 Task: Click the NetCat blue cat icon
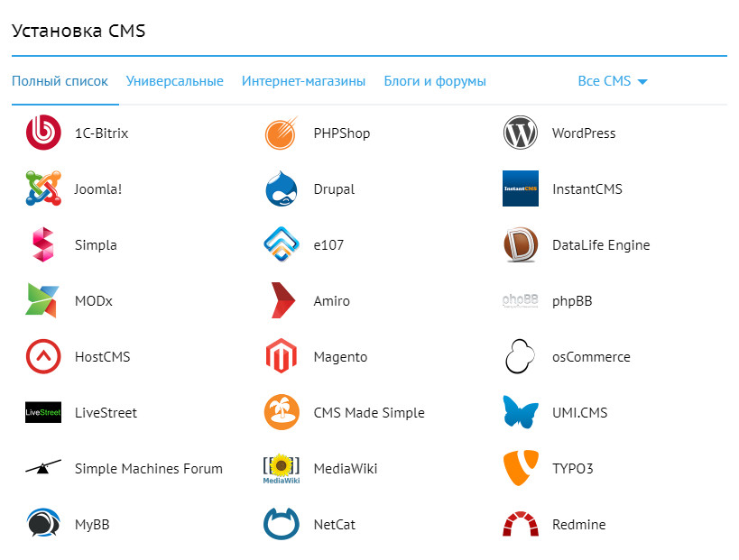click(282, 523)
